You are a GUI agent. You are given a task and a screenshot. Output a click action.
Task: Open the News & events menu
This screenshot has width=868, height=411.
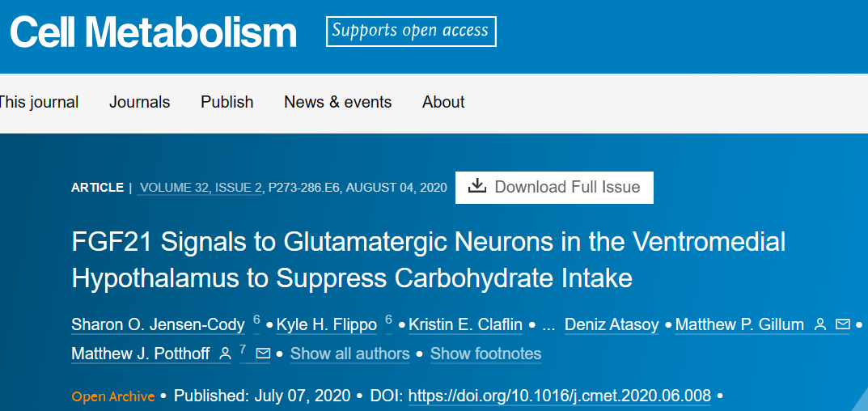tap(337, 103)
